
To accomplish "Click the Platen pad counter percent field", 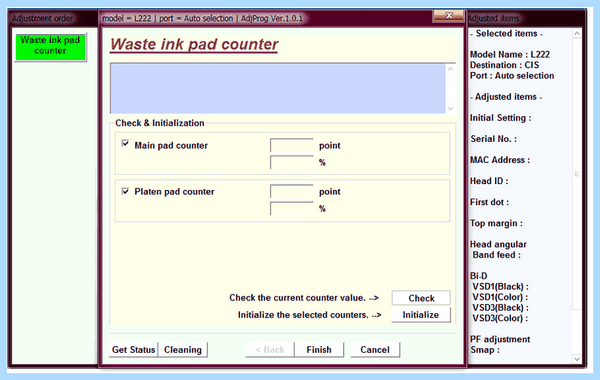I will [292, 209].
